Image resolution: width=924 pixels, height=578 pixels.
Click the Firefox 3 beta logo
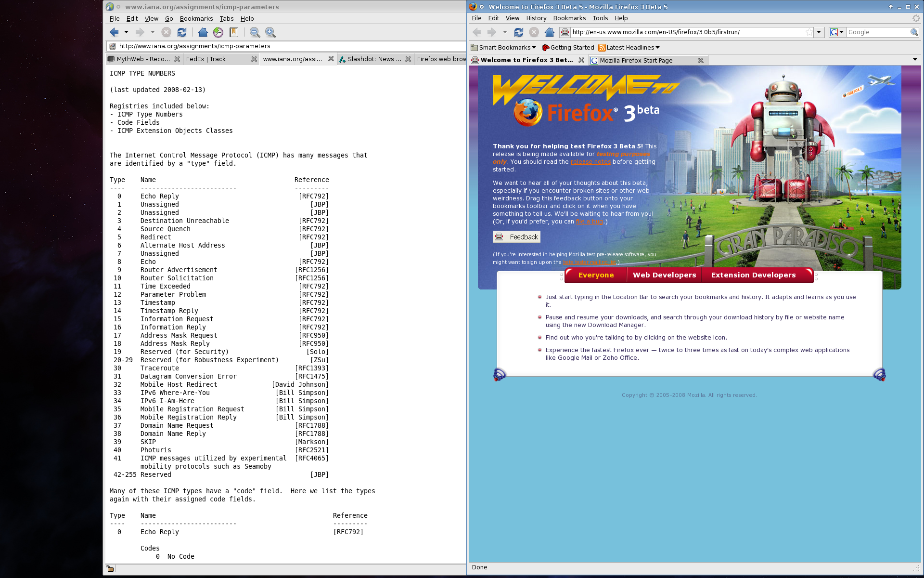(586, 112)
